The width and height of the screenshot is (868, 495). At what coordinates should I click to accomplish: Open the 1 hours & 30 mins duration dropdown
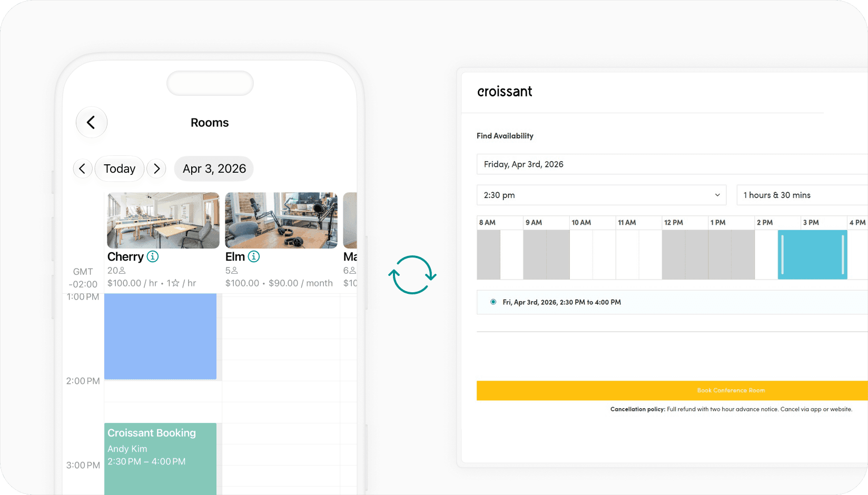coord(802,195)
